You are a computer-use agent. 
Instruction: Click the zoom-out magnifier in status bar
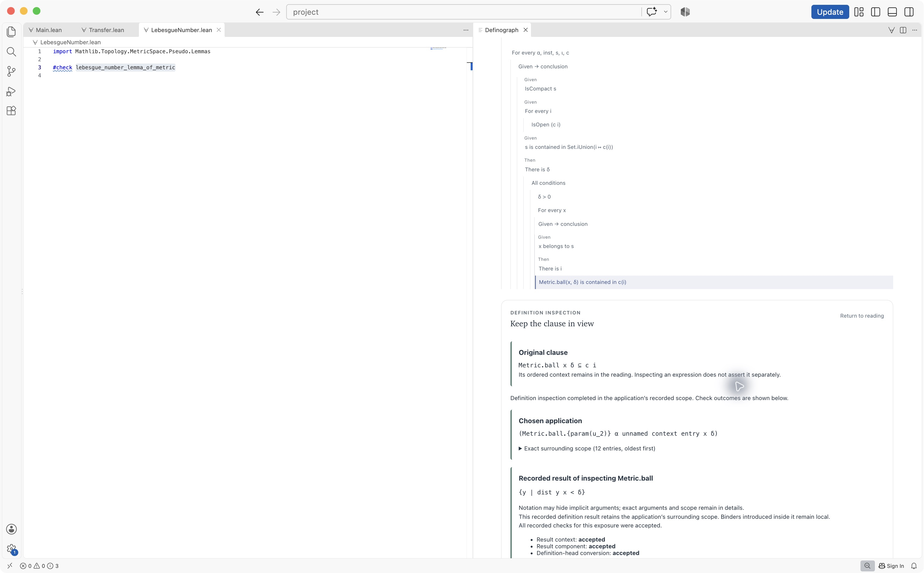(x=867, y=566)
